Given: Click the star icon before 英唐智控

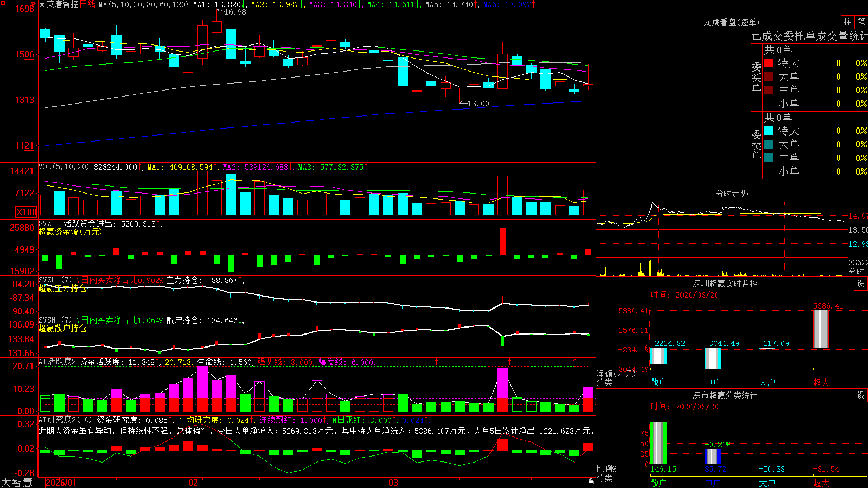Looking at the screenshot, I should point(42,4).
